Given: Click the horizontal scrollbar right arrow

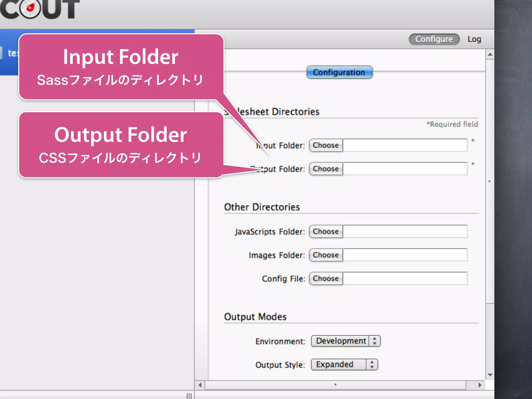Looking at the screenshot, I should [x=480, y=385].
